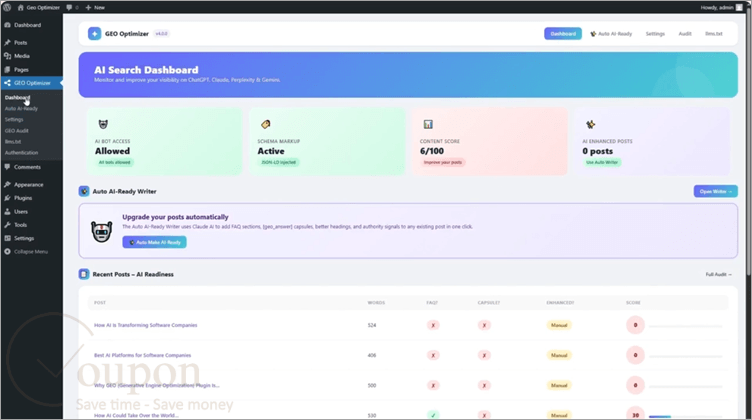Select Dashboard under GEO Optimizer submenu
The width and height of the screenshot is (752, 420).
pos(17,97)
